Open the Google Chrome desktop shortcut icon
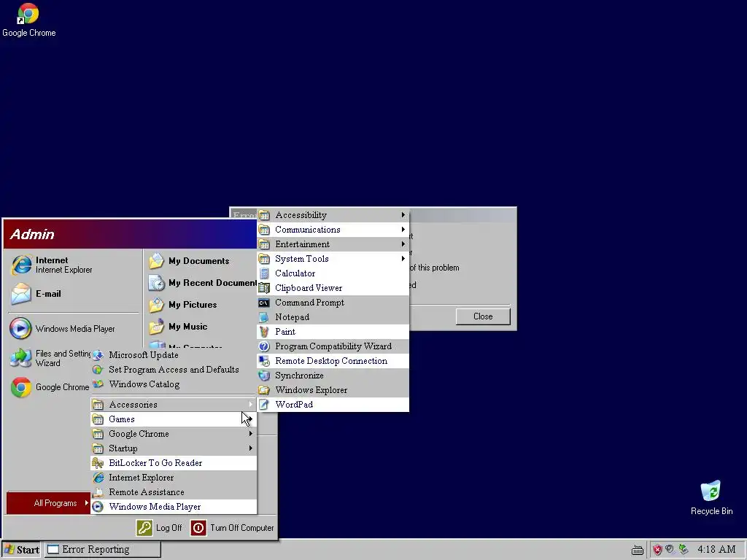This screenshot has width=747, height=560. (x=28, y=13)
